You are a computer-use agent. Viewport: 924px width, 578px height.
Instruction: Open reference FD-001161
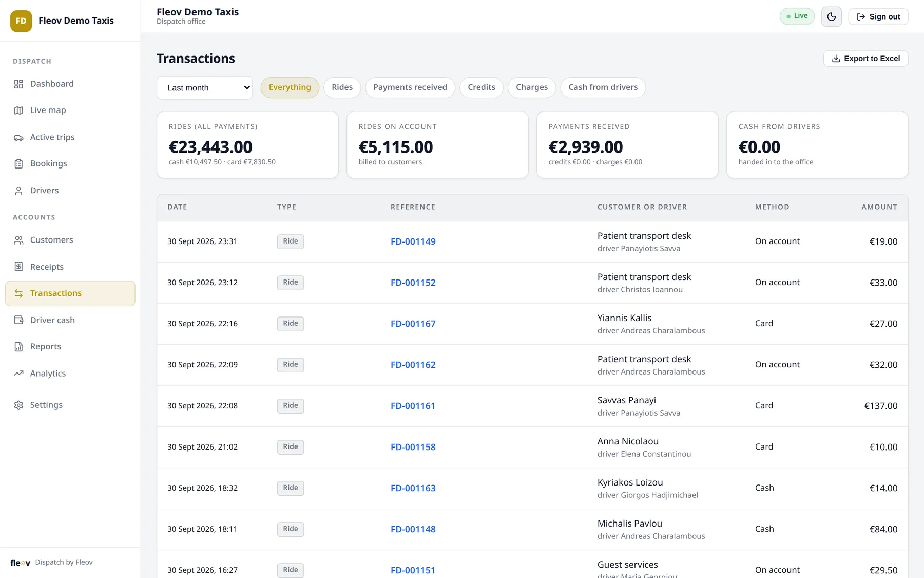[x=413, y=406]
